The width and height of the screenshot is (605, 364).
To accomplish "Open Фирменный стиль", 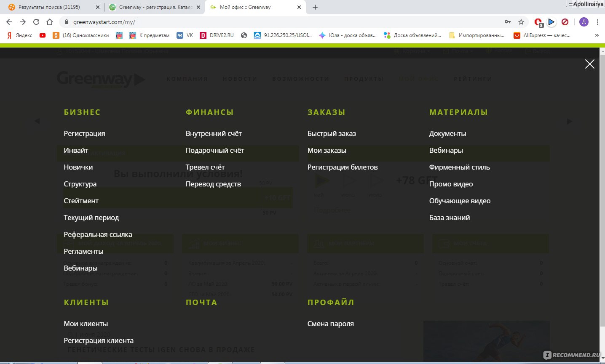I will (459, 167).
